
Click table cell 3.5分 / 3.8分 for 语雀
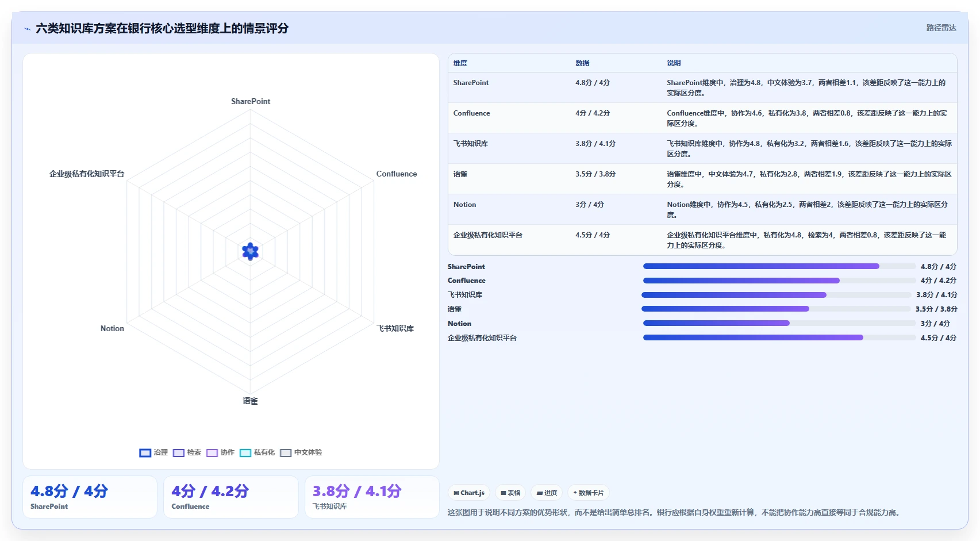[595, 174]
